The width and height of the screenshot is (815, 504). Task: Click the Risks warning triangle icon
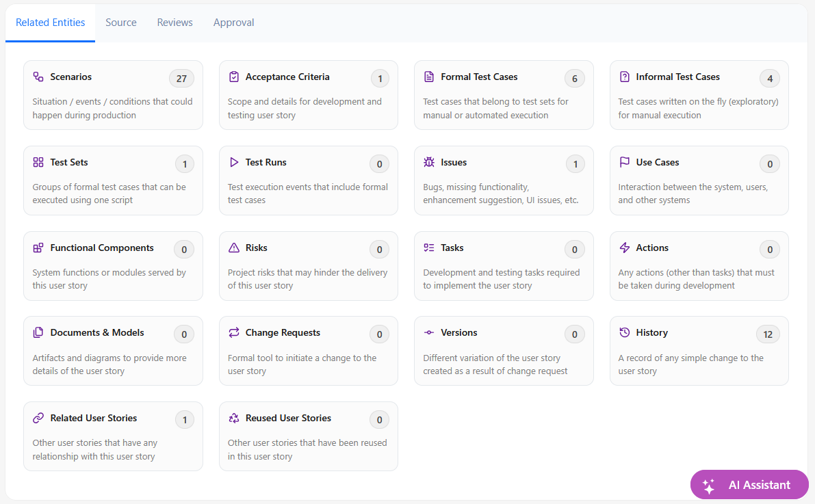(234, 248)
